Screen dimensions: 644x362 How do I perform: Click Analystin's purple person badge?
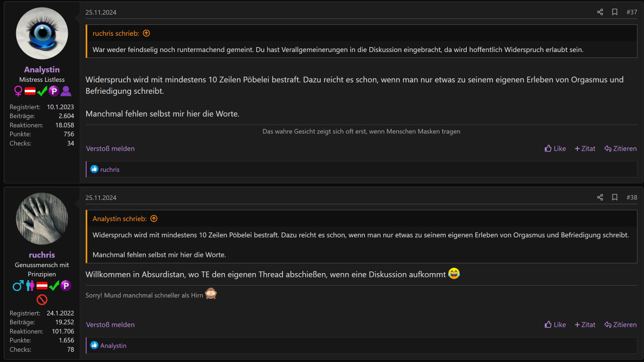click(x=66, y=91)
